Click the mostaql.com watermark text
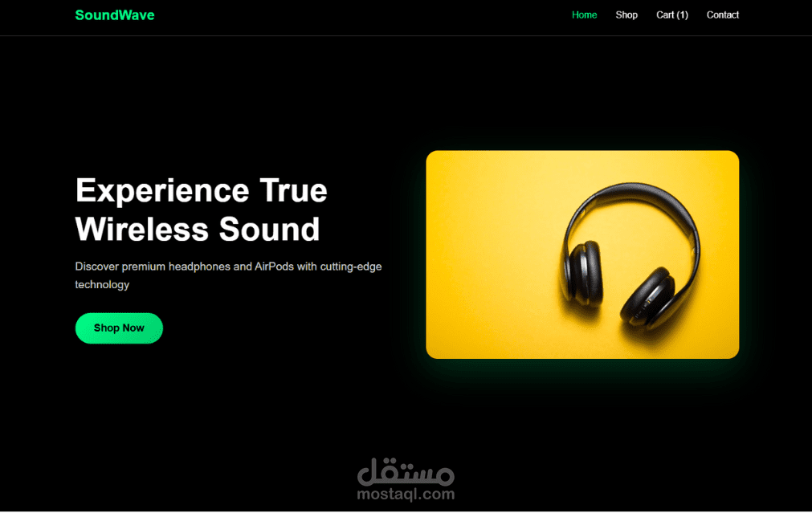This screenshot has width=812, height=513. pos(406,495)
